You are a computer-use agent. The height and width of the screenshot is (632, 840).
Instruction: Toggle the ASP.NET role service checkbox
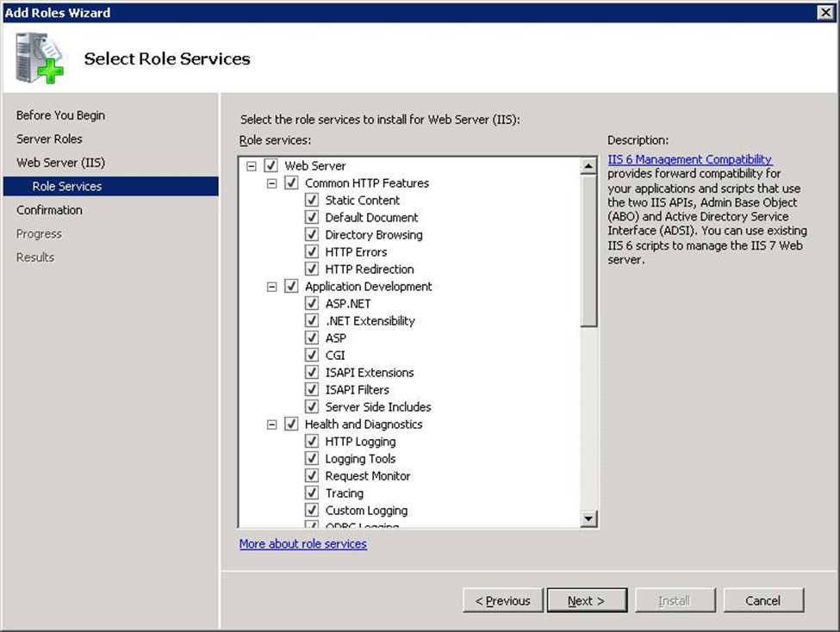(312, 303)
